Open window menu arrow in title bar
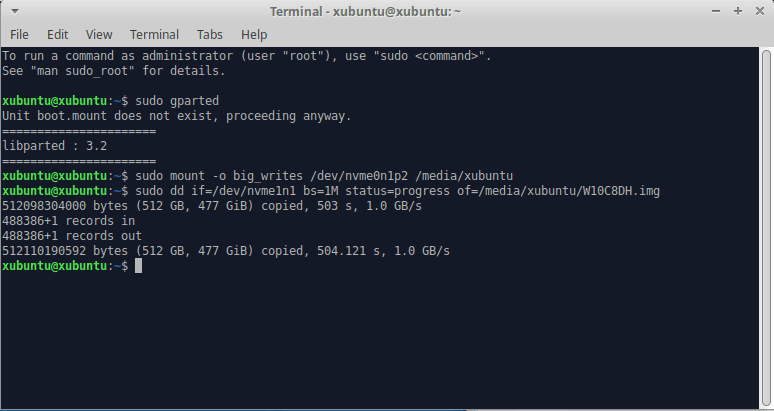Screen dimensions: 774x411 (x=15, y=11)
